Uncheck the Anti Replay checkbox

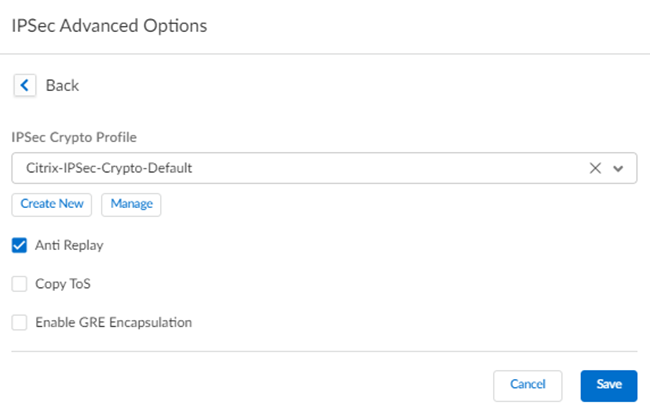(x=19, y=244)
